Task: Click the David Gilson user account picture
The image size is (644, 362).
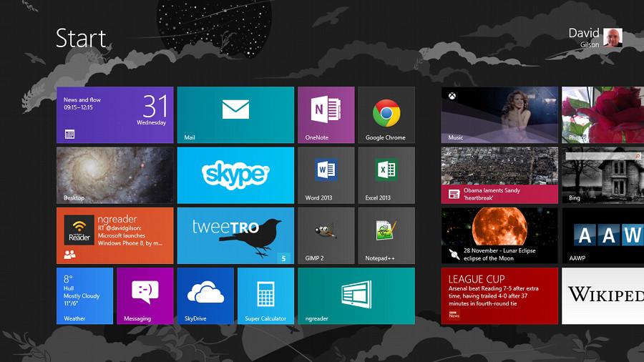Action: [x=613, y=38]
